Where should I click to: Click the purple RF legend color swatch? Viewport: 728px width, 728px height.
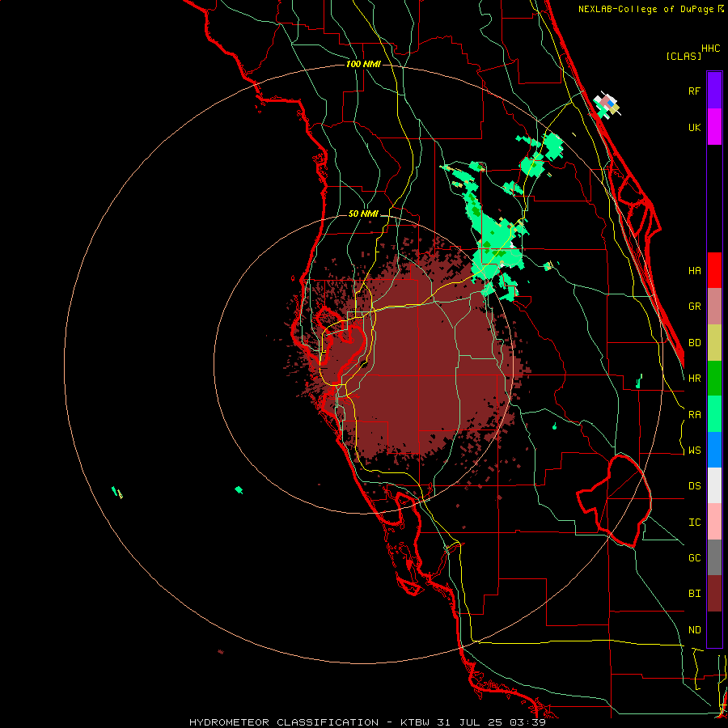click(x=714, y=91)
